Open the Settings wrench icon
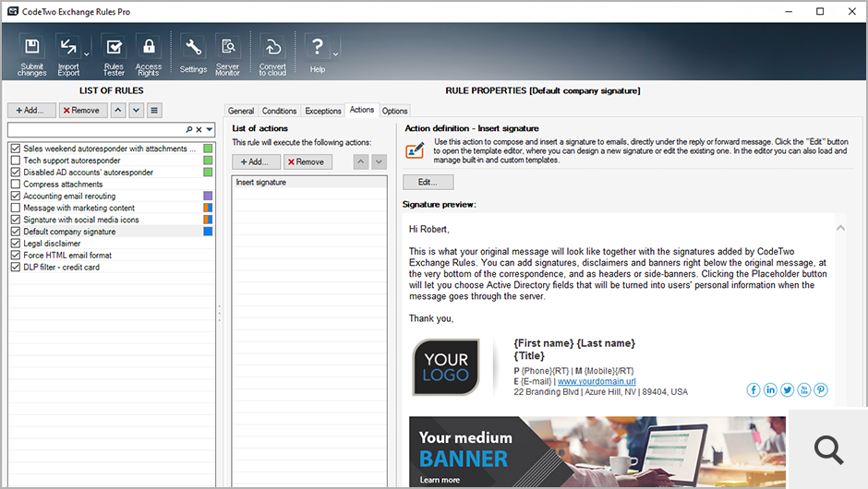The image size is (868, 489). (x=193, y=54)
